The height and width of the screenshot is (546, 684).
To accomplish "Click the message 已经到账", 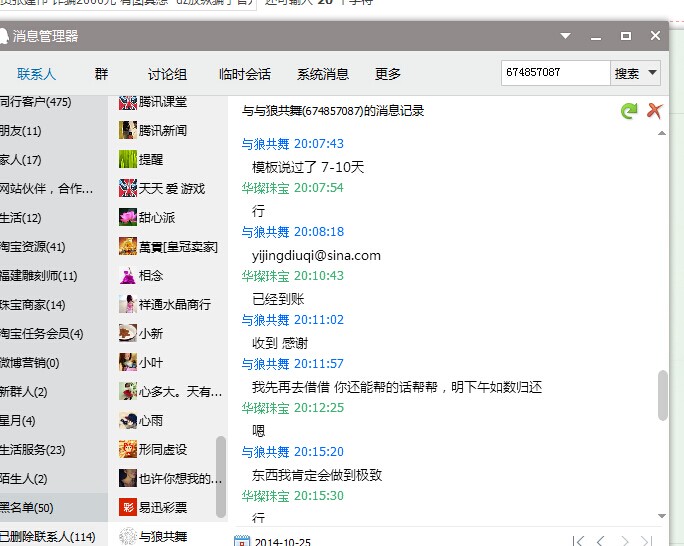I will (x=278, y=299).
